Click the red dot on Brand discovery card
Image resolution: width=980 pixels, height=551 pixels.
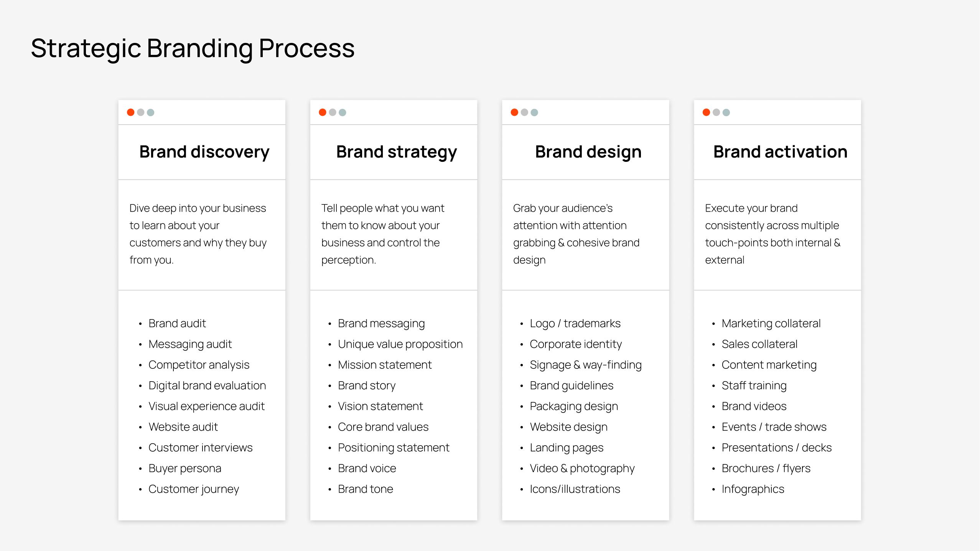pos(130,112)
